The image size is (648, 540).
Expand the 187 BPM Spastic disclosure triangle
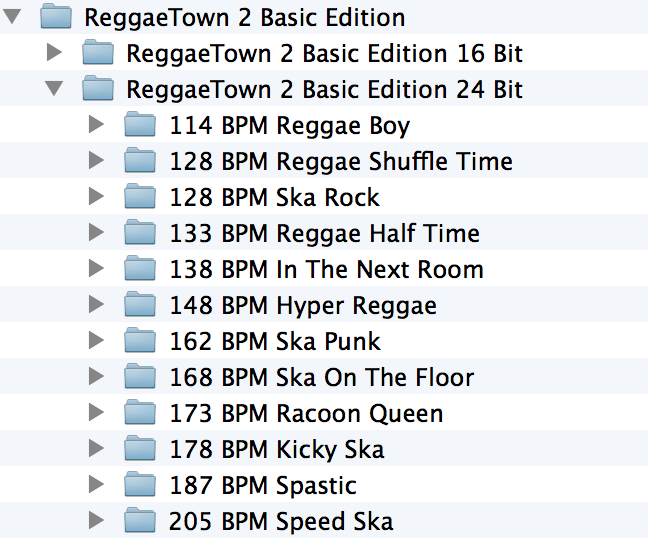click(96, 485)
